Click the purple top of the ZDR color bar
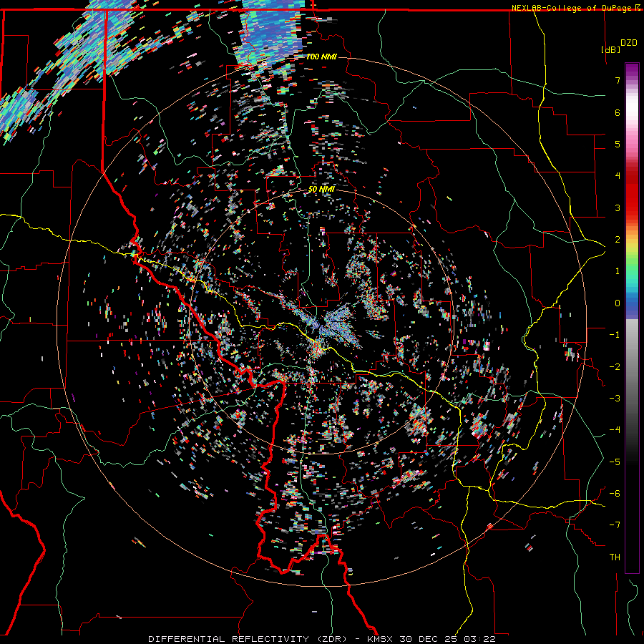Viewport: 644px width, 644px height. pyautogui.click(x=632, y=70)
